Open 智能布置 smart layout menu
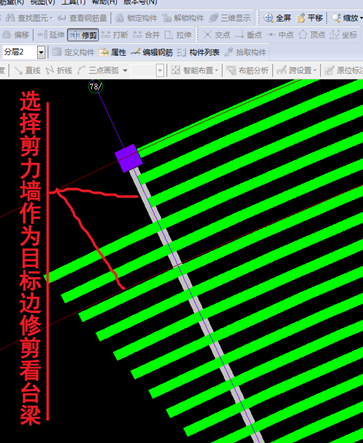This screenshot has height=443, width=363. click(195, 70)
